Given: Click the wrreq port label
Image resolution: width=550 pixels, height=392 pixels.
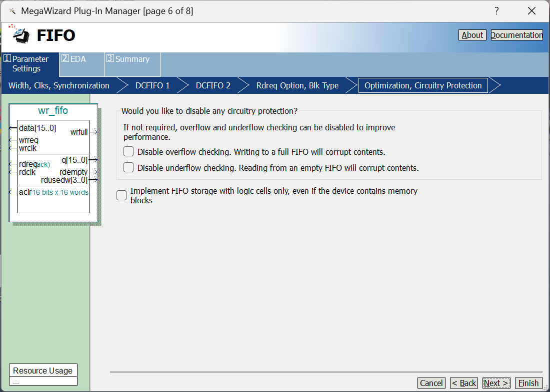Looking at the screenshot, I should point(29,140).
